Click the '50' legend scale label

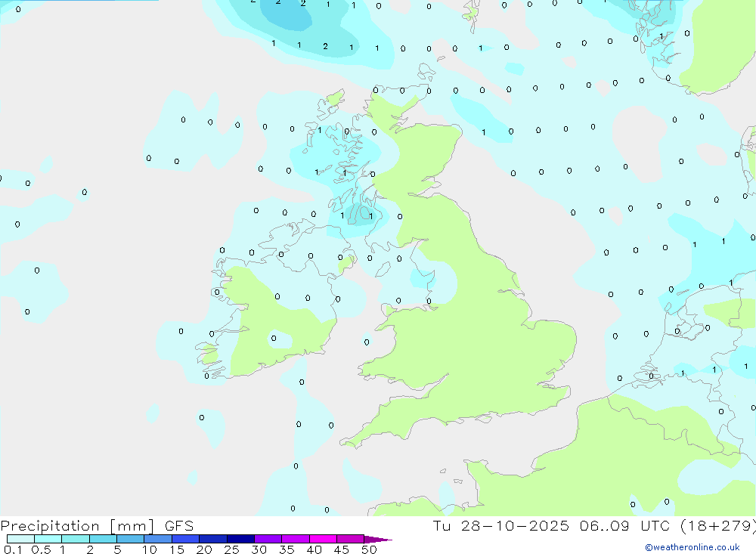point(369,549)
